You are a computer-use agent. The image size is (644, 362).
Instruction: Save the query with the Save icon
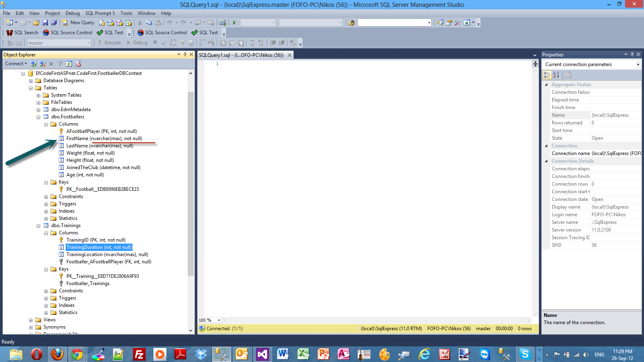click(45, 23)
